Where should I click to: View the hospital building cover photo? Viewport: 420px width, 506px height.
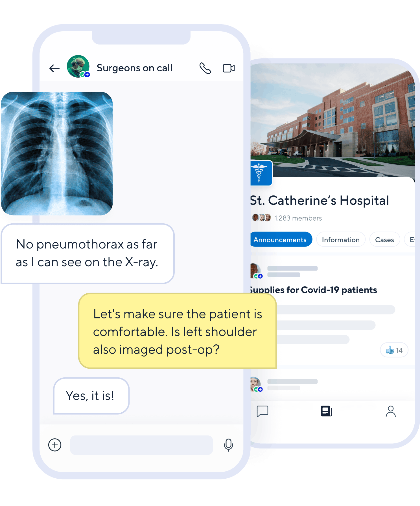tap(333, 120)
